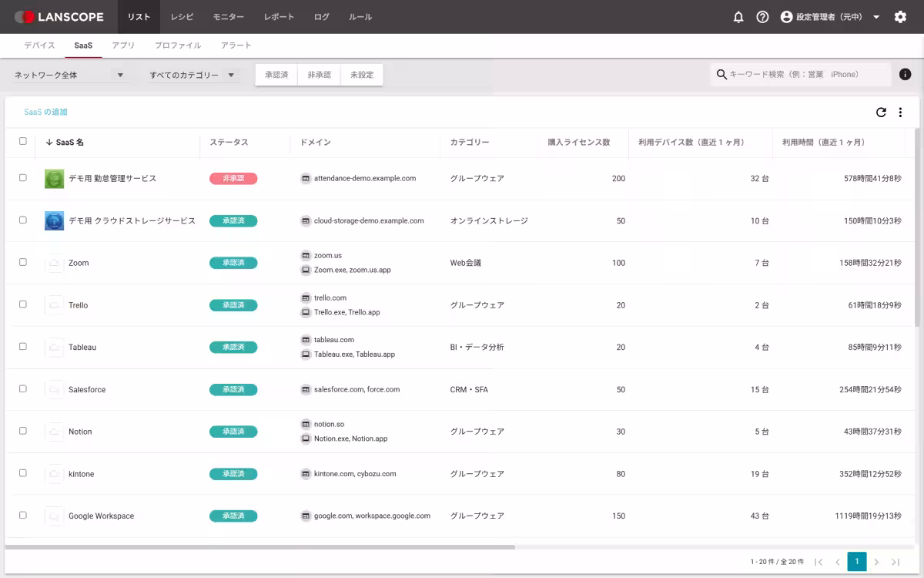Switch to the アプリ tab
The width and height of the screenshot is (924, 578).
tap(123, 45)
